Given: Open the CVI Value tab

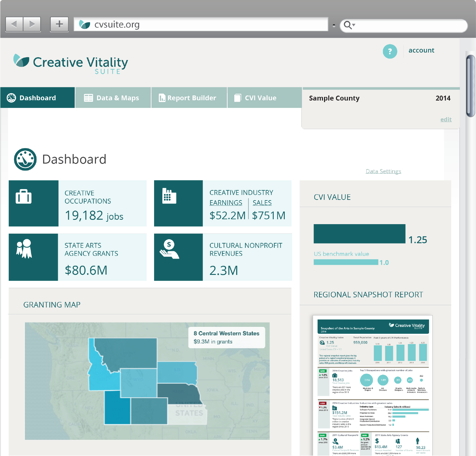Looking at the screenshot, I should pos(264,98).
